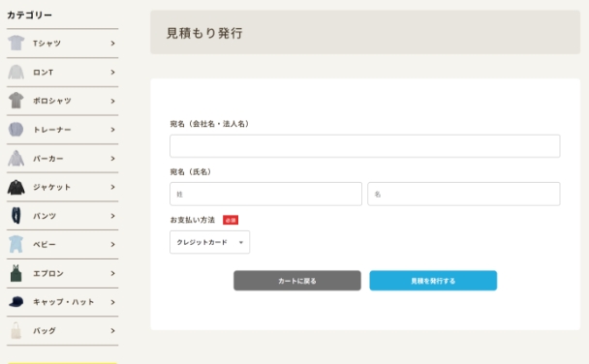Click the Tシャツ category t-shirt icon

16,44
